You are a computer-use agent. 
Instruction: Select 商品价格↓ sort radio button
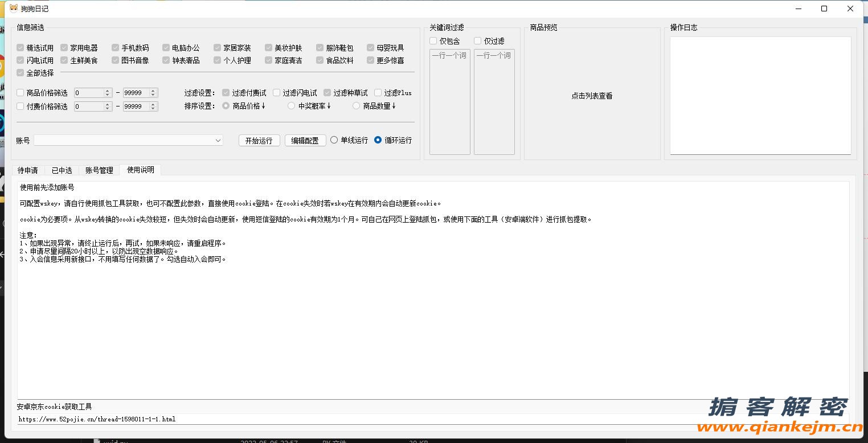click(x=226, y=106)
